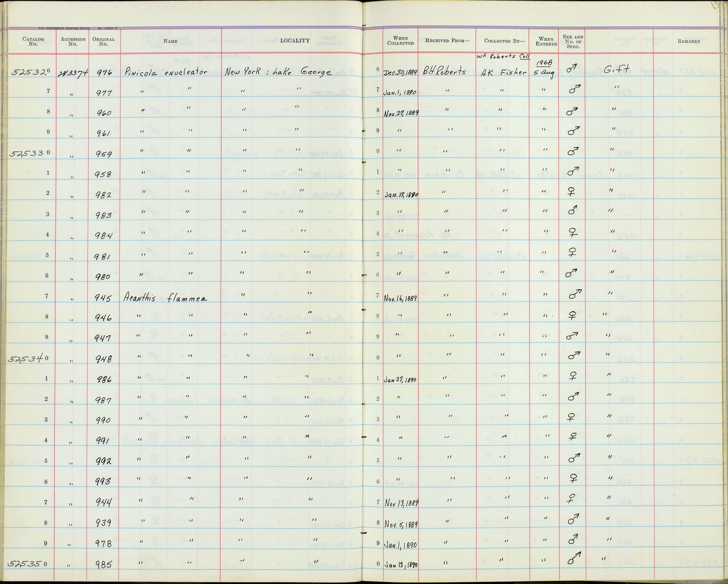728x584 pixels.
Task: Click original number 960
Action: (x=104, y=113)
